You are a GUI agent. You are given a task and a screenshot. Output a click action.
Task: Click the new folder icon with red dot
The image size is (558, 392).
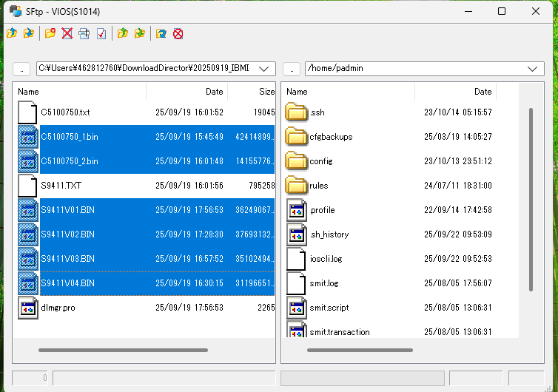point(50,33)
